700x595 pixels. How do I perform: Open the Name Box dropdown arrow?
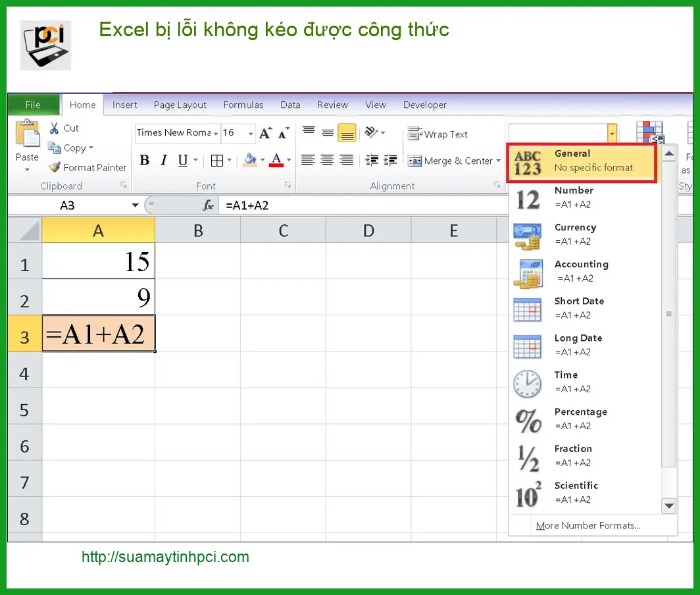[135, 205]
